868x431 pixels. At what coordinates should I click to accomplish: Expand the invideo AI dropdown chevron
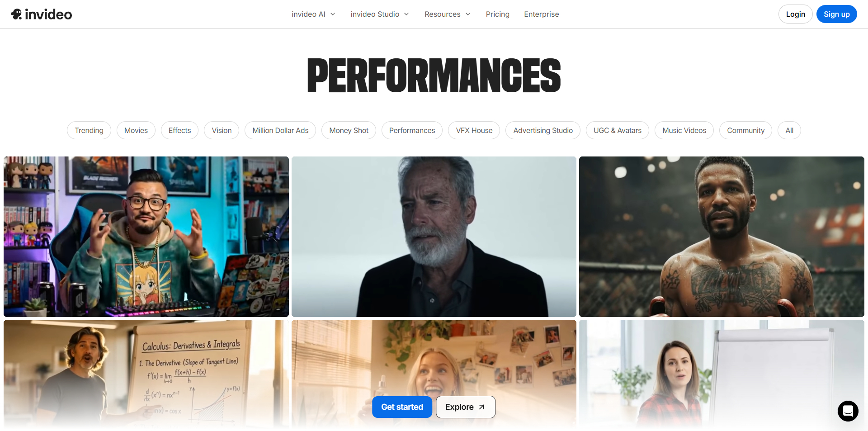point(333,14)
